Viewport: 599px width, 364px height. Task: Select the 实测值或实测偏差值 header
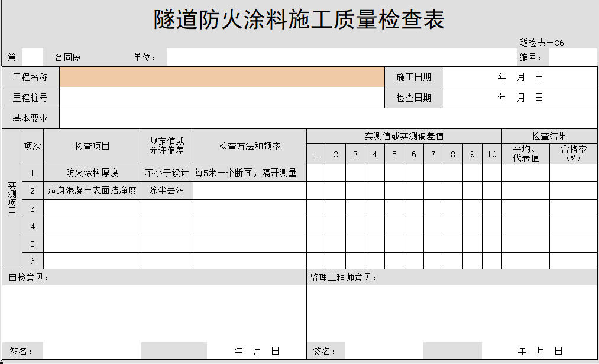click(404, 136)
